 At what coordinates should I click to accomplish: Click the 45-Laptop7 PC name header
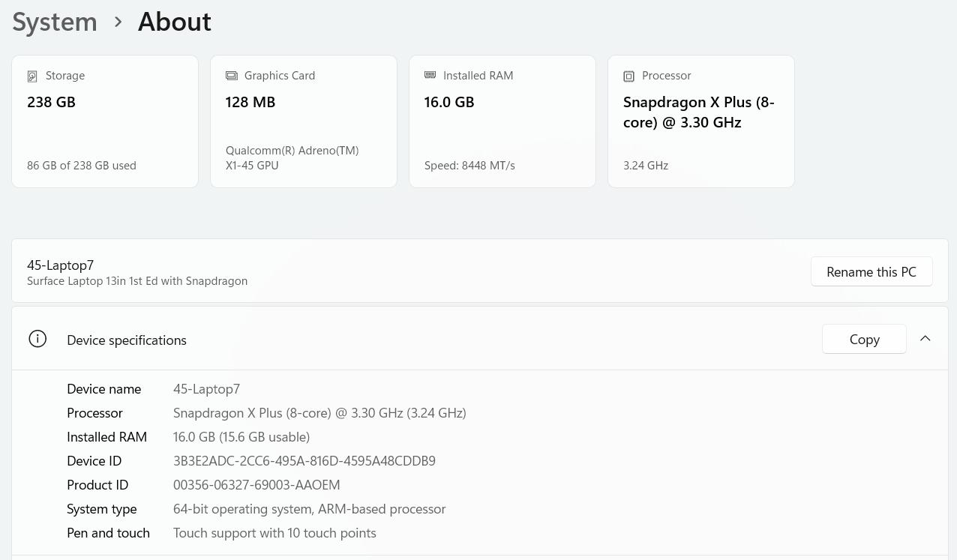(x=61, y=265)
